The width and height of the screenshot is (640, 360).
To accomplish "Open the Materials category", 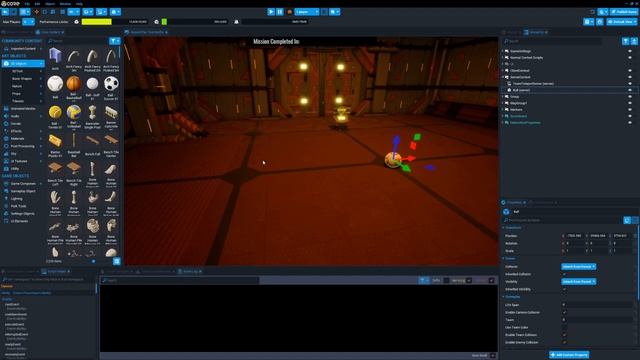I will (x=18, y=139).
